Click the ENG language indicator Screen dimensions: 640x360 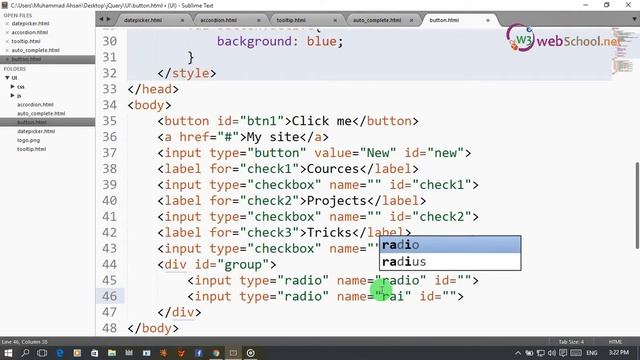tap(592, 353)
